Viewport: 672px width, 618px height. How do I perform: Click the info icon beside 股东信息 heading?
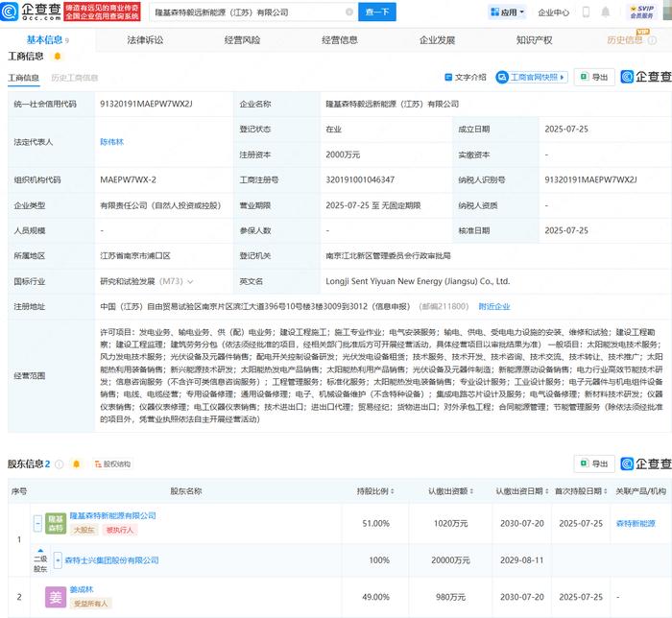tap(60, 463)
